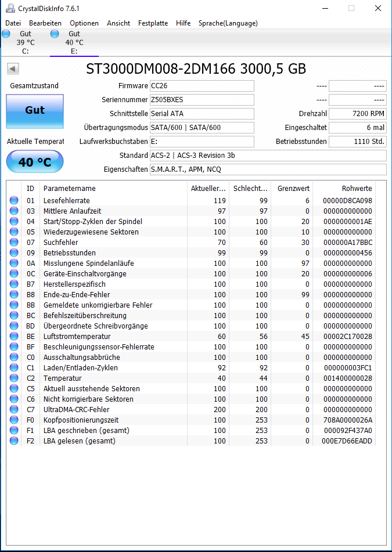Click the status orb of Misslungene Spindelanläufe row
The width and height of the screenshot is (392, 552).
[14, 264]
